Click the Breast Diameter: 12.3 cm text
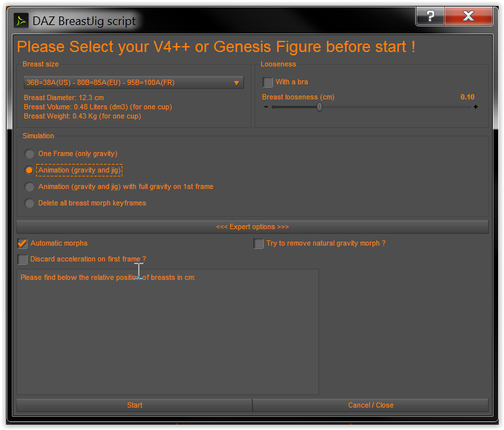The height and width of the screenshot is (430, 504). pos(64,97)
